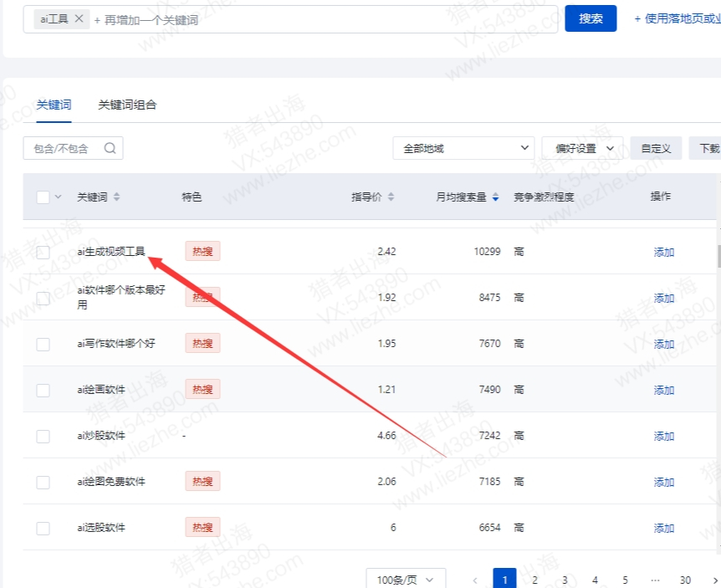Add the ai写作软件哪个好 keyword via 添加
This screenshot has height=588, width=721.
click(x=664, y=344)
